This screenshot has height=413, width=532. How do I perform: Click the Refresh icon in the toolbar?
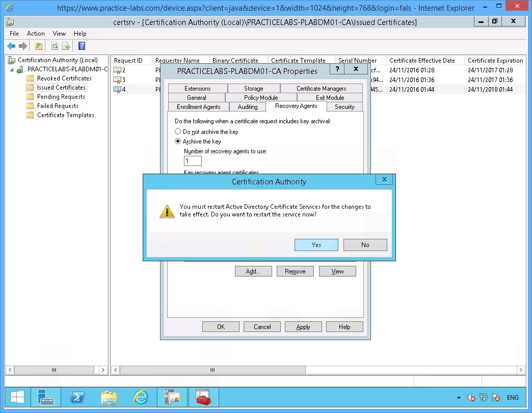click(54, 46)
